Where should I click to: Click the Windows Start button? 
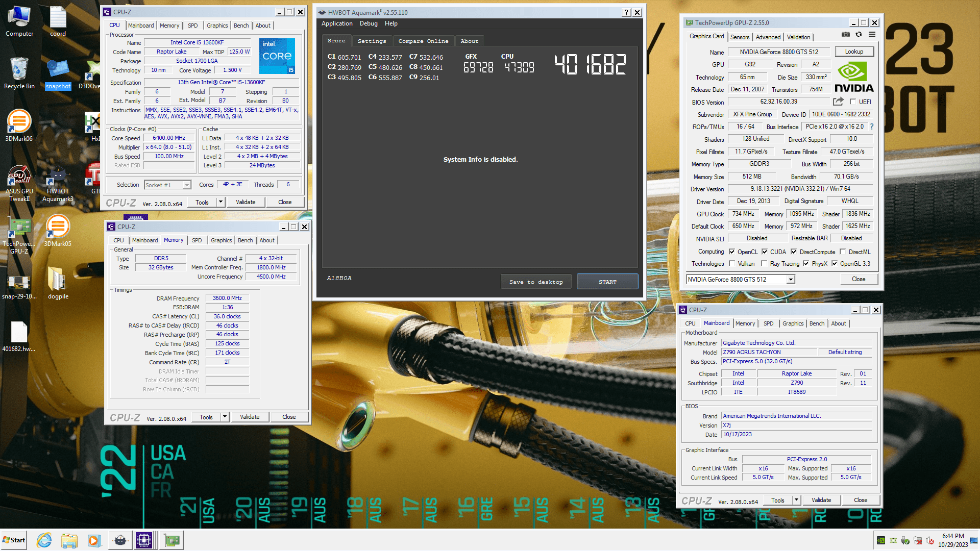tap(14, 540)
